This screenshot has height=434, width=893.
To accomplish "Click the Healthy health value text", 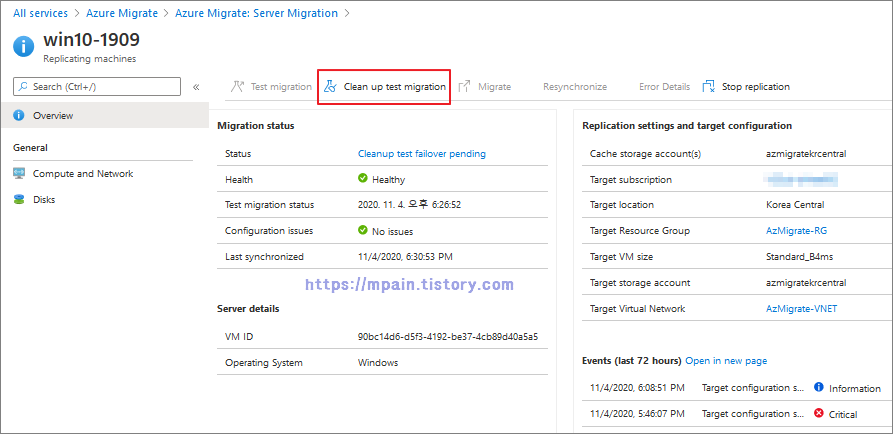I will (388, 180).
